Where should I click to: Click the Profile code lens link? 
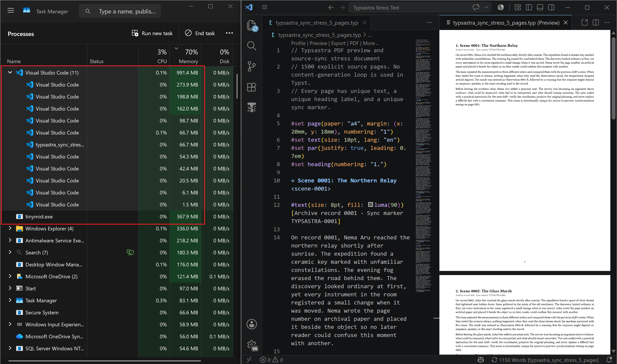(x=298, y=43)
